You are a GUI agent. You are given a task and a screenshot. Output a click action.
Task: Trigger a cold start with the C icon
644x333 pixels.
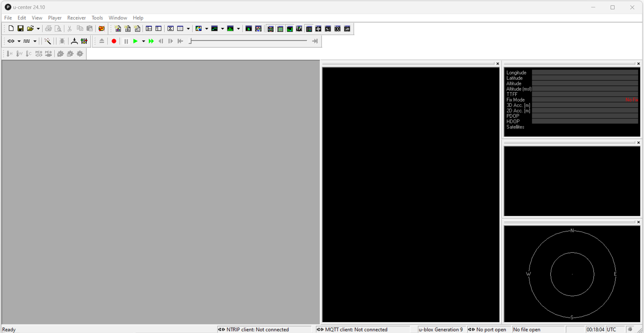pyautogui.click(x=28, y=53)
